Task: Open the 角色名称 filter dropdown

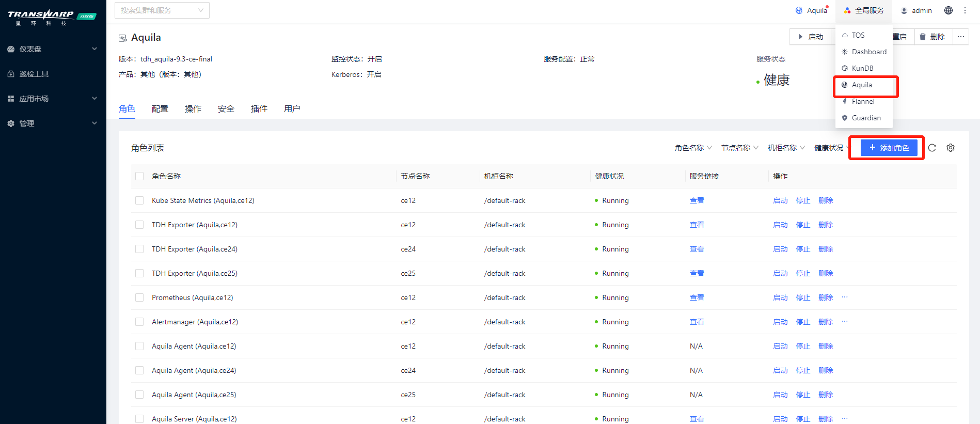Action: 693,148
